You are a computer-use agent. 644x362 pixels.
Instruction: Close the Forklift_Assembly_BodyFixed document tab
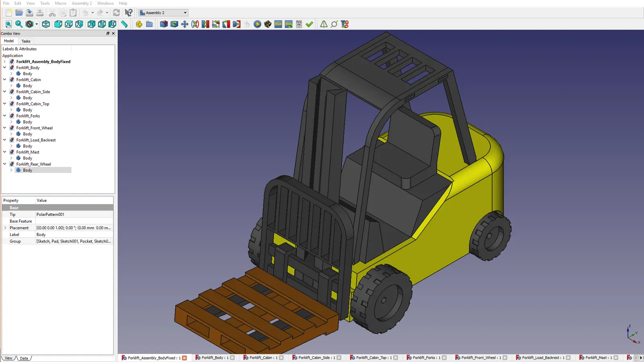[x=185, y=358]
